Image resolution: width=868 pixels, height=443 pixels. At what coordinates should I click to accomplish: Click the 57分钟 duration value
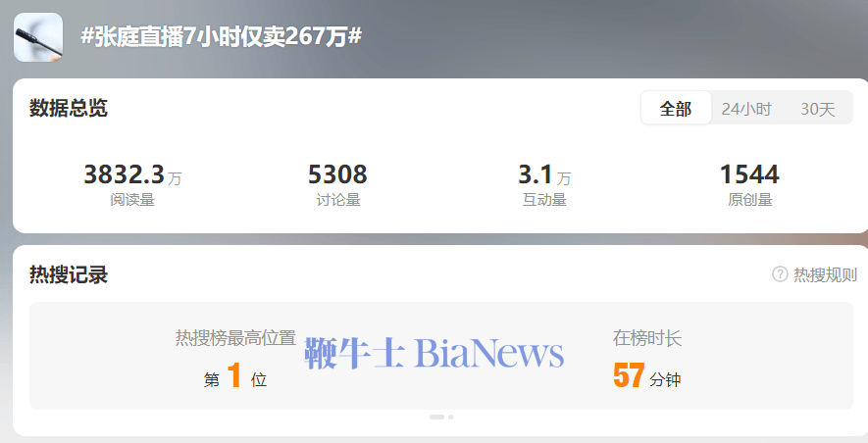tap(646, 376)
